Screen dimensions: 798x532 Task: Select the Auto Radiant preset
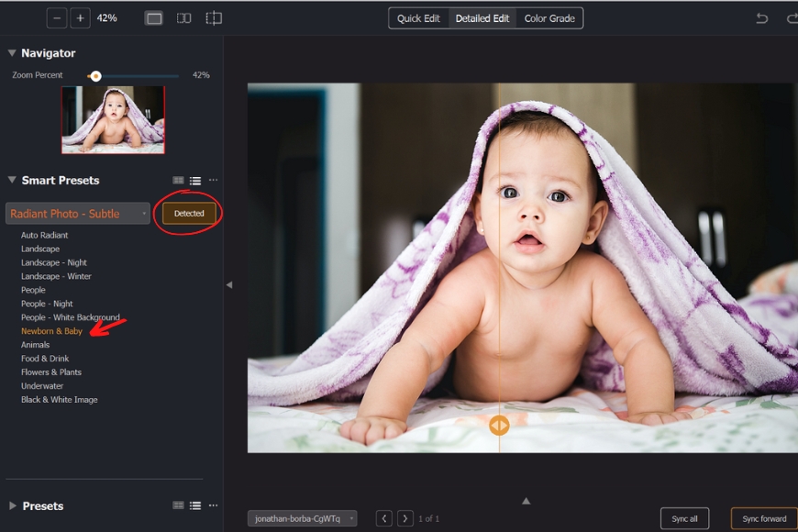click(44, 235)
